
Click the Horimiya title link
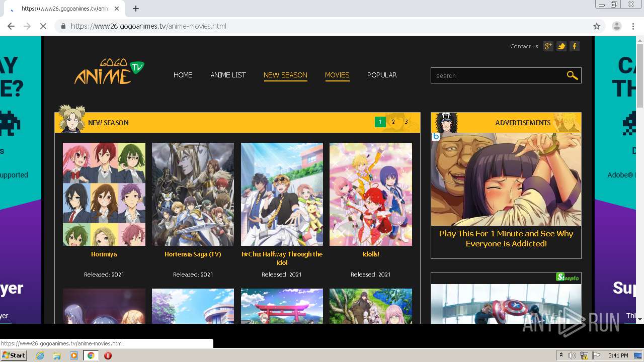(x=104, y=254)
